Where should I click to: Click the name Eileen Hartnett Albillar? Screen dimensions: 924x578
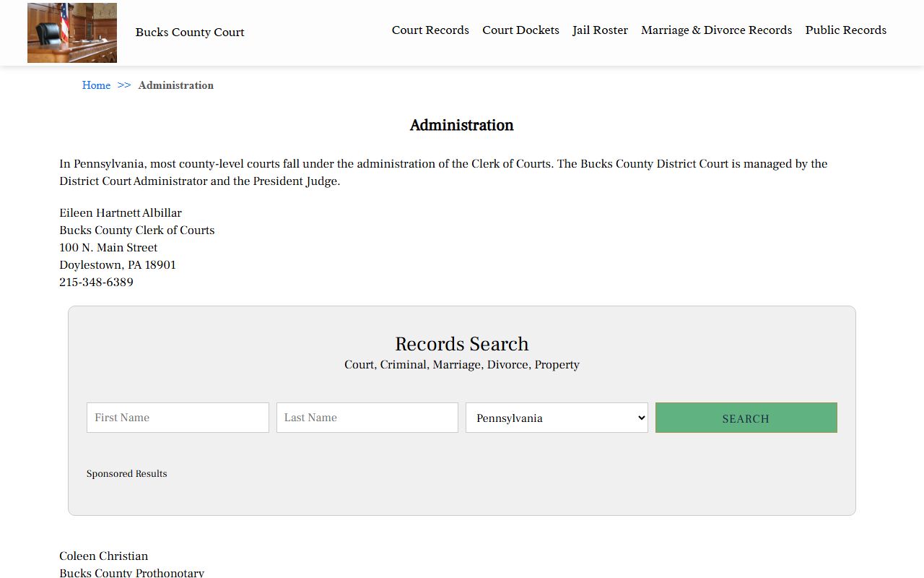coord(121,213)
